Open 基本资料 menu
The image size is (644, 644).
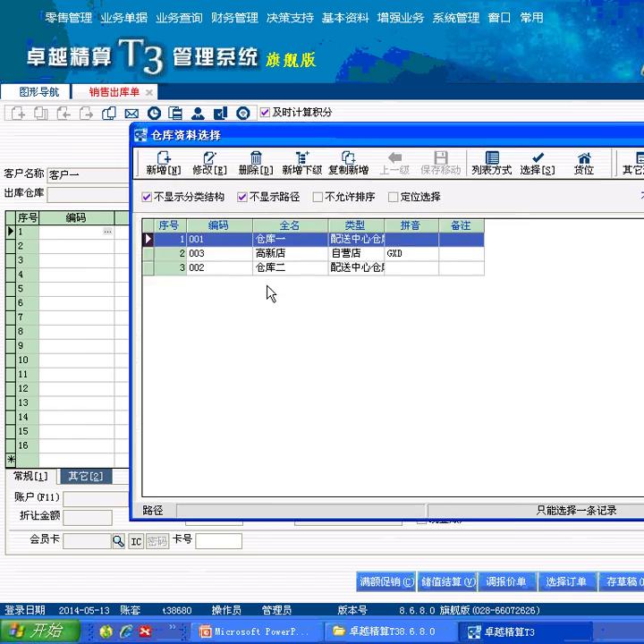coord(345,18)
